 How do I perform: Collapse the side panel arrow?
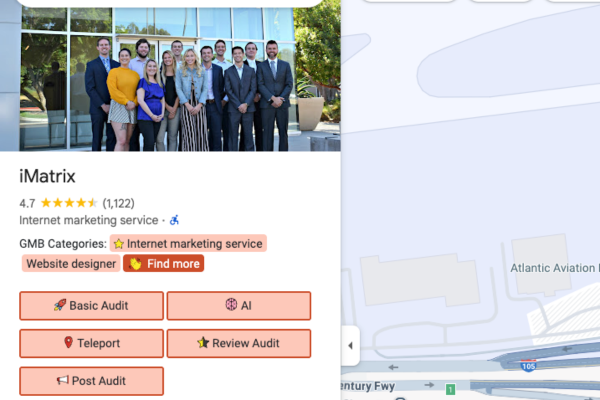tap(350, 346)
